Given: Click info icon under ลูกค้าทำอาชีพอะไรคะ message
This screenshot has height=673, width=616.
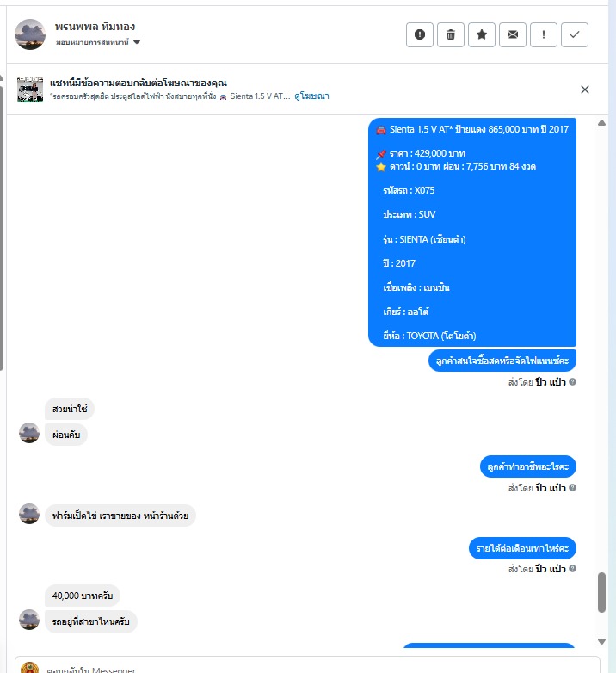Looking at the screenshot, I should coord(572,488).
